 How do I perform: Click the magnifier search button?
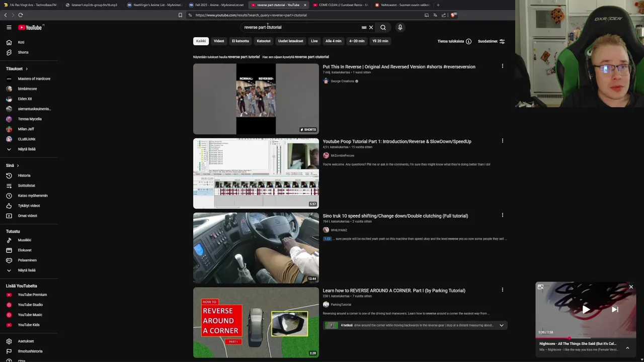[383, 27]
